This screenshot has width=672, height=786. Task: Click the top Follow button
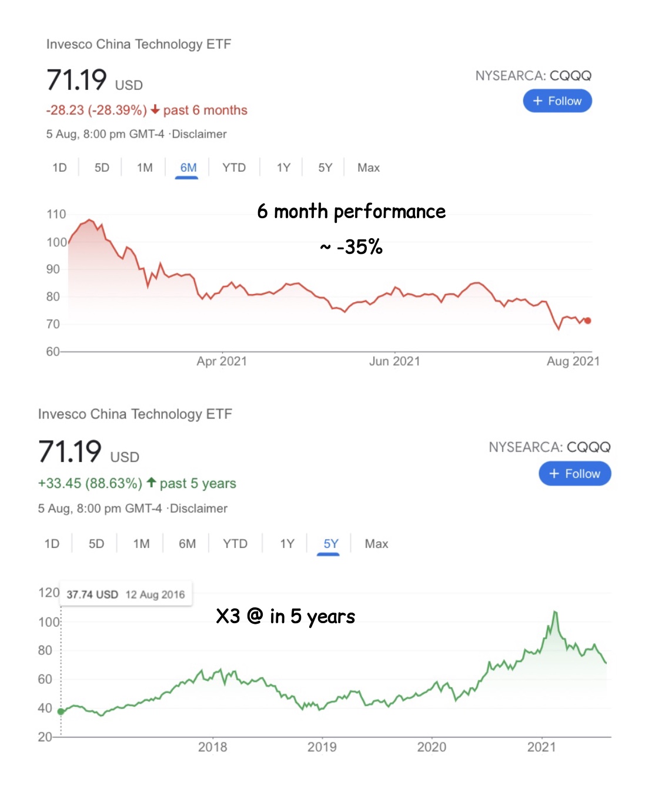tap(557, 101)
